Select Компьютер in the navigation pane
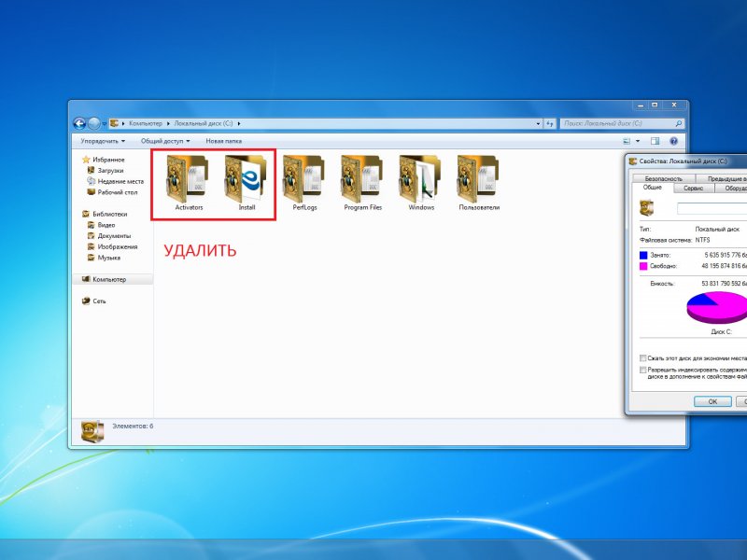Image resolution: width=747 pixels, height=560 pixels. tap(109, 279)
